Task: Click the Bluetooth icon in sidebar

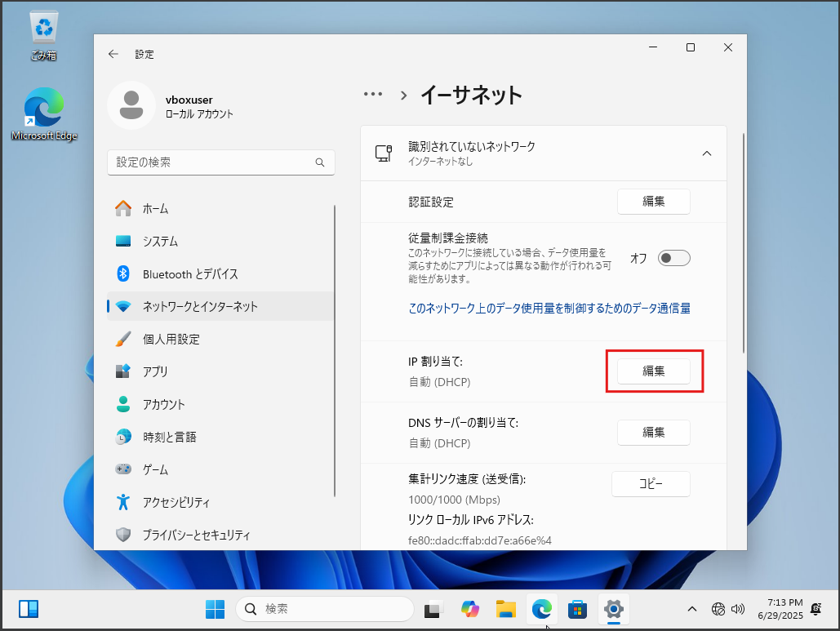Action: 123,273
